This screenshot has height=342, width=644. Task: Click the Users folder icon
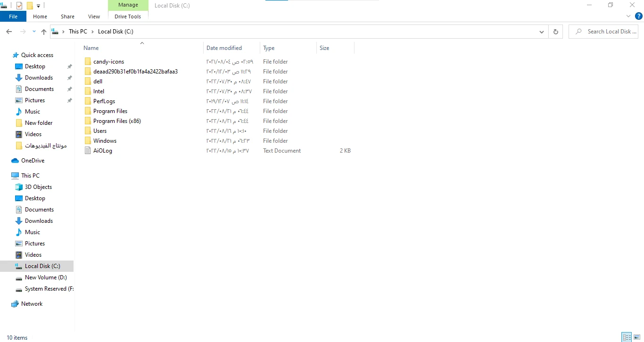[x=88, y=131]
